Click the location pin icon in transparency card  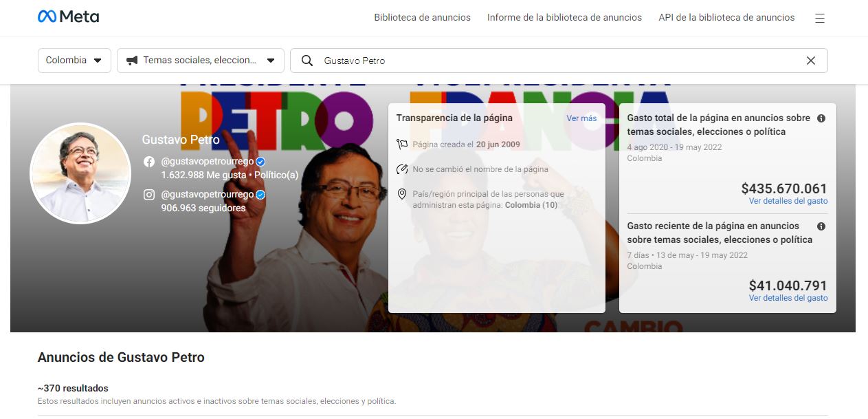pyautogui.click(x=402, y=195)
